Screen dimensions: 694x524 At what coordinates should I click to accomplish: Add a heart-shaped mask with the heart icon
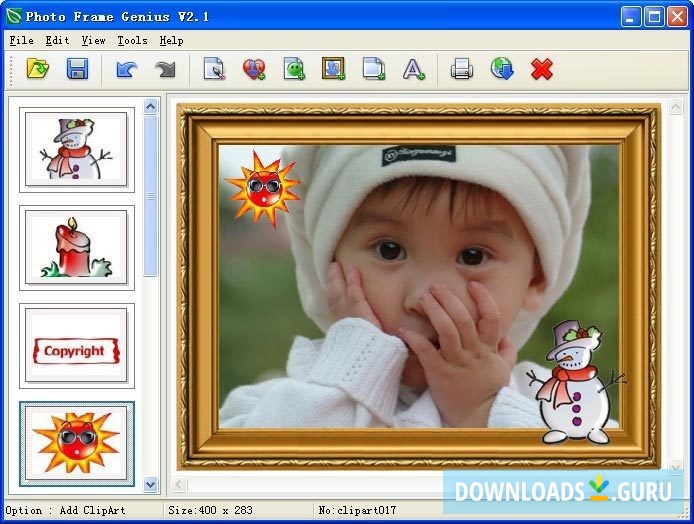click(254, 69)
